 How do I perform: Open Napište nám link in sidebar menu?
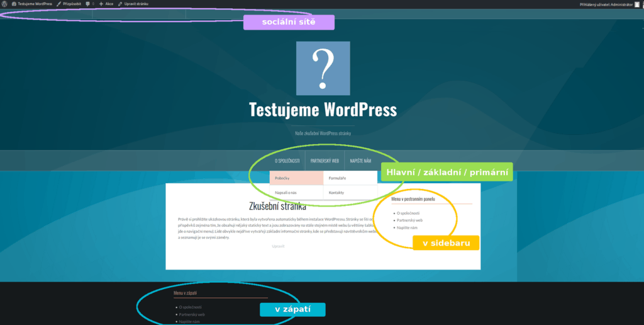tap(407, 227)
